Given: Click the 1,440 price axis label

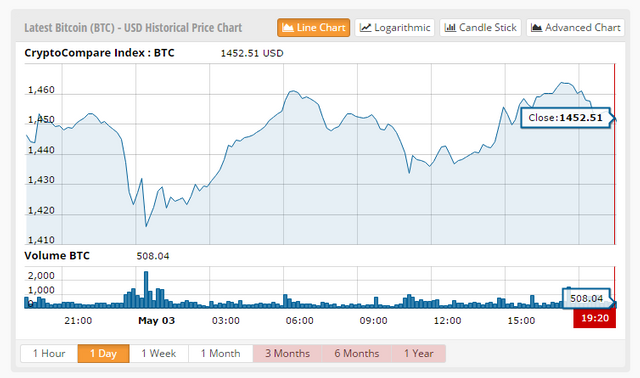Looking at the screenshot, I should (x=41, y=150).
